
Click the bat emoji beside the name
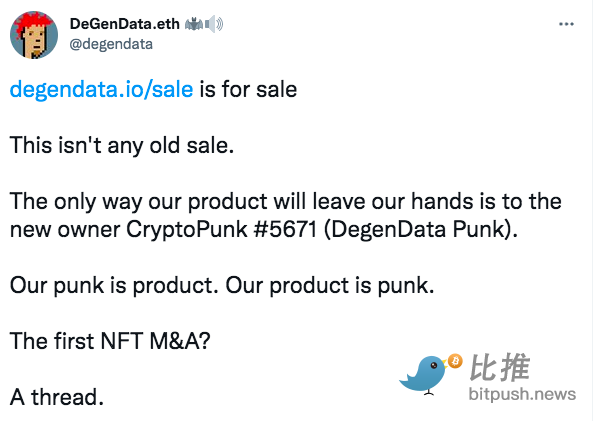194,24
